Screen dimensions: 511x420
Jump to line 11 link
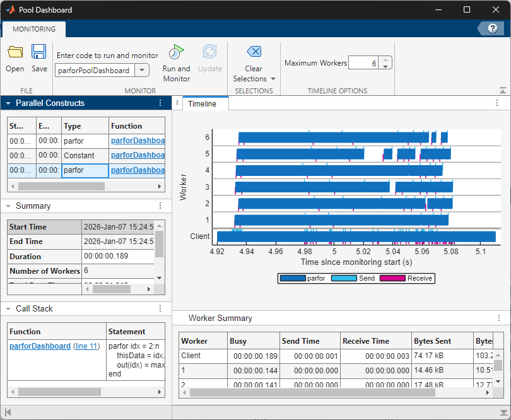pos(86,346)
